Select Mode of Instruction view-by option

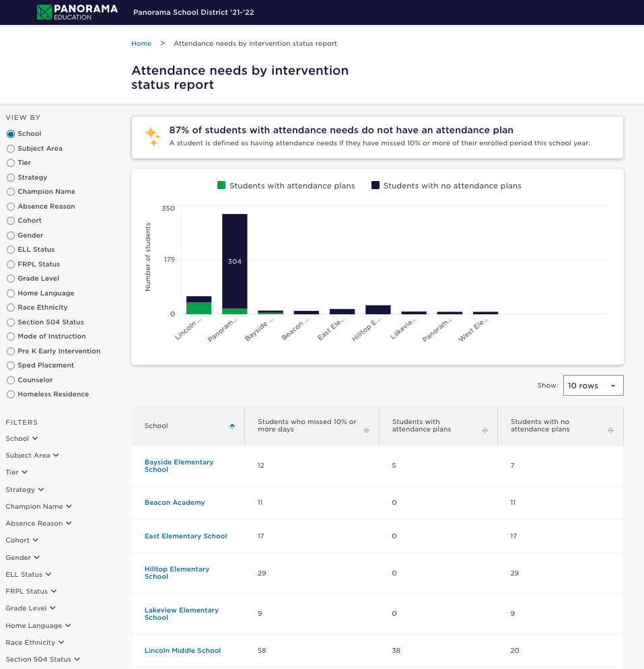tap(11, 337)
